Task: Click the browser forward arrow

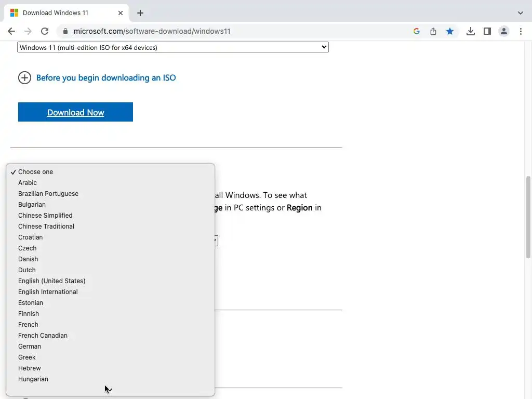Action: click(28, 31)
